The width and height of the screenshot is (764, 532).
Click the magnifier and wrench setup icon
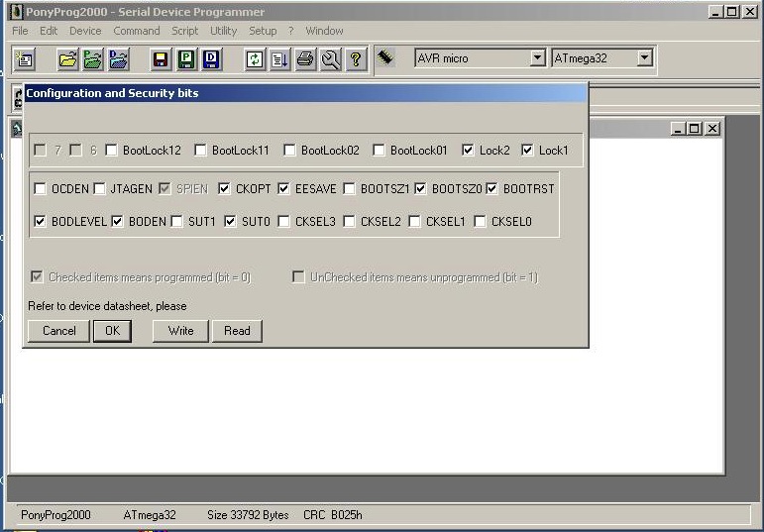330,59
